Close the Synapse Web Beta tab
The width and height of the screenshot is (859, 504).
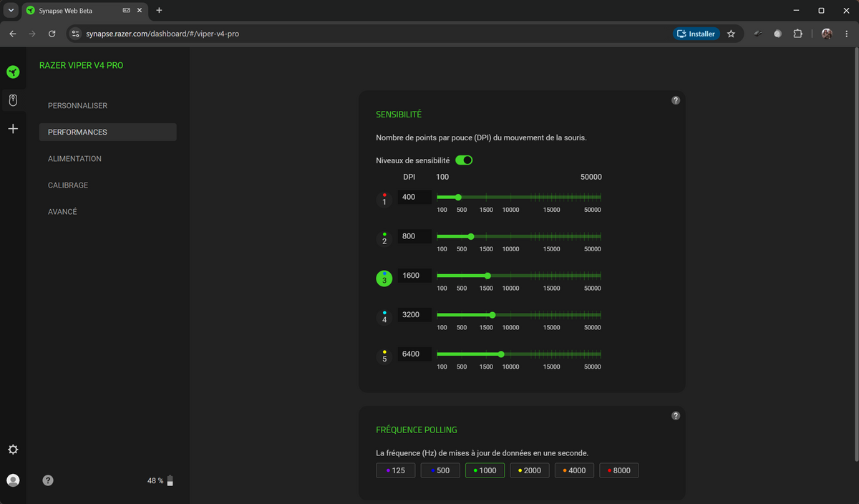pyautogui.click(x=141, y=11)
